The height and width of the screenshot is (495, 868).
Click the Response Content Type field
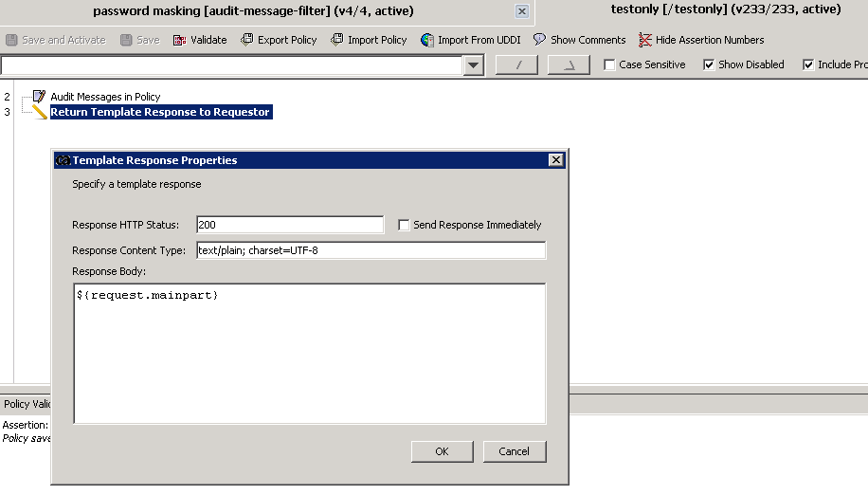pos(371,250)
